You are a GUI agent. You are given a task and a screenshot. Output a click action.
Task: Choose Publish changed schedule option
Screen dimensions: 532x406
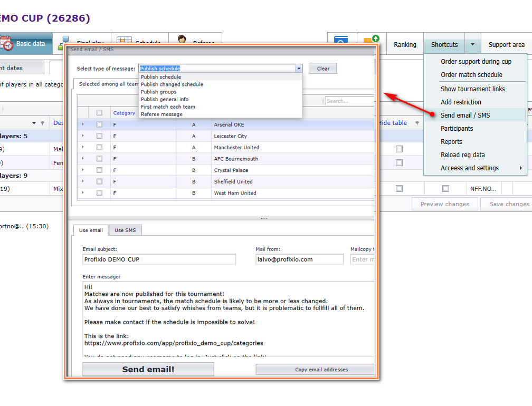[x=220, y=84]
